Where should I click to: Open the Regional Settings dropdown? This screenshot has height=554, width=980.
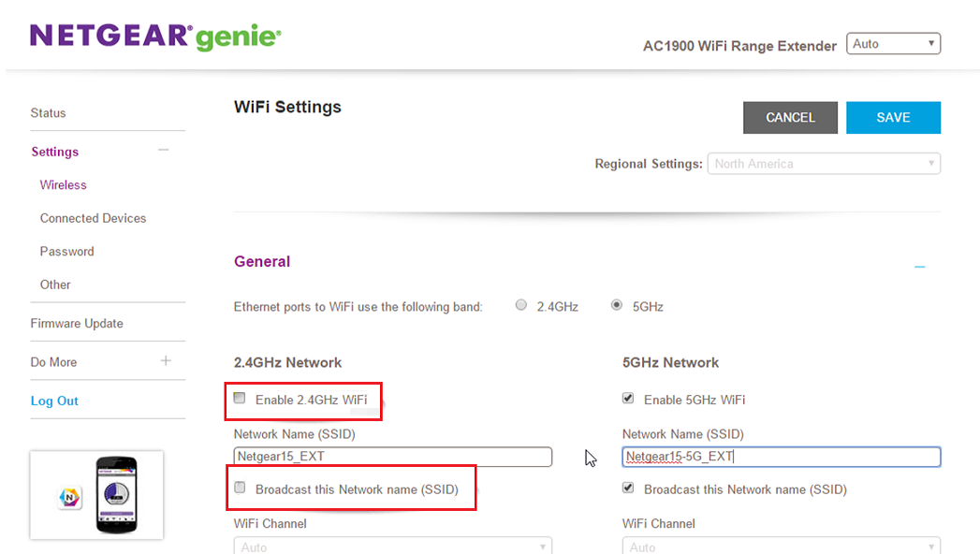824,164
